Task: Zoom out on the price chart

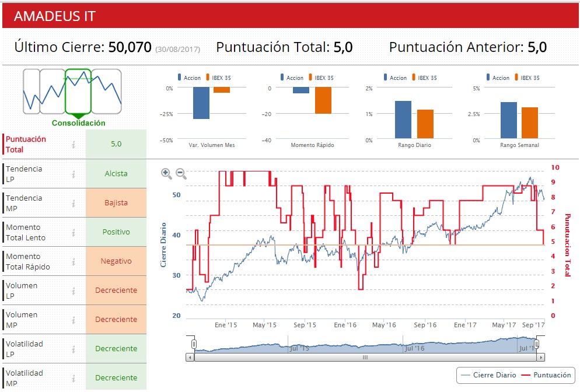Action: coord(181,173)
